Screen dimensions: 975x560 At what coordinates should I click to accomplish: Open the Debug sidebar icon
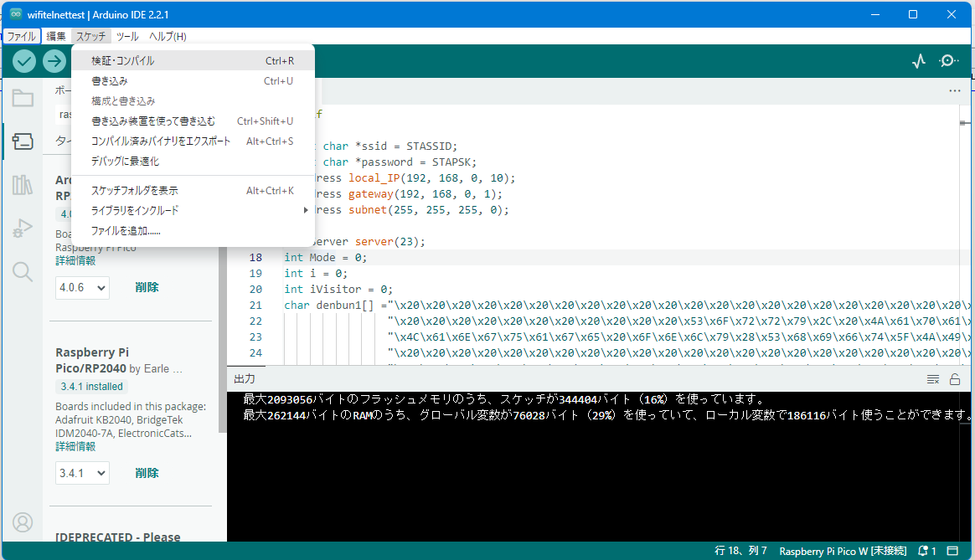(x=23, y=229)
